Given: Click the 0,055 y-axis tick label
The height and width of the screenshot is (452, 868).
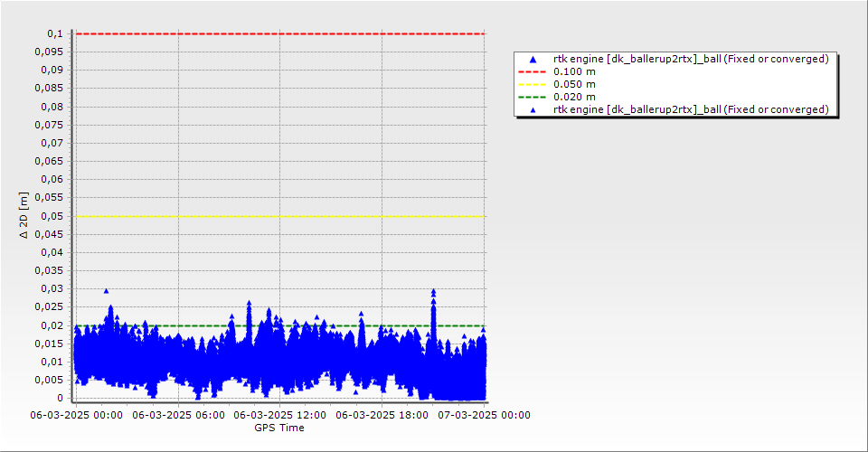Looking at the screenshot, I should pos(49,197).
